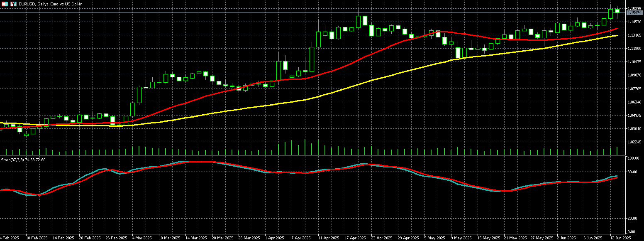The width and height of the screenshot is (644, 241).
Task: Click the 26 Mar 2025 date label
Action: [249, 238]
